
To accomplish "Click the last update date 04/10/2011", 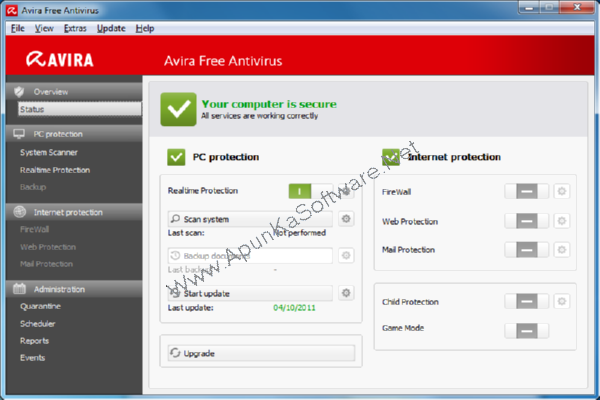I will [294, 307].
